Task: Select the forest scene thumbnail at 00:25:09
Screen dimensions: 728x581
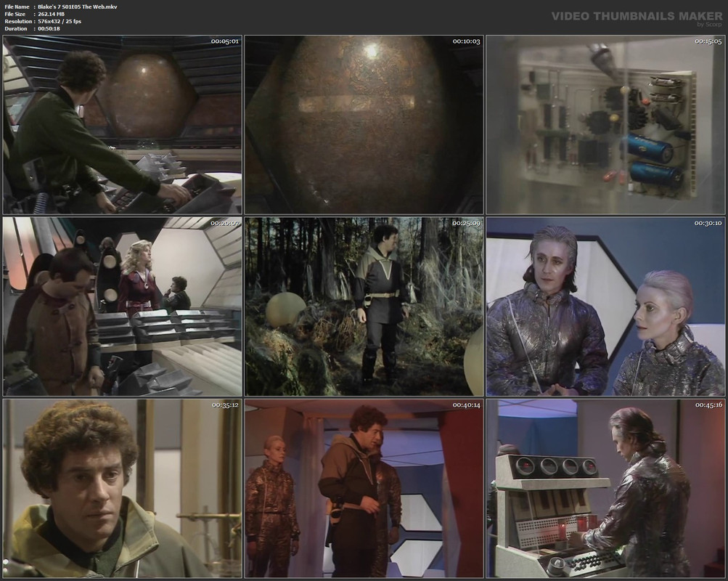Action: [x=364, y=306]
